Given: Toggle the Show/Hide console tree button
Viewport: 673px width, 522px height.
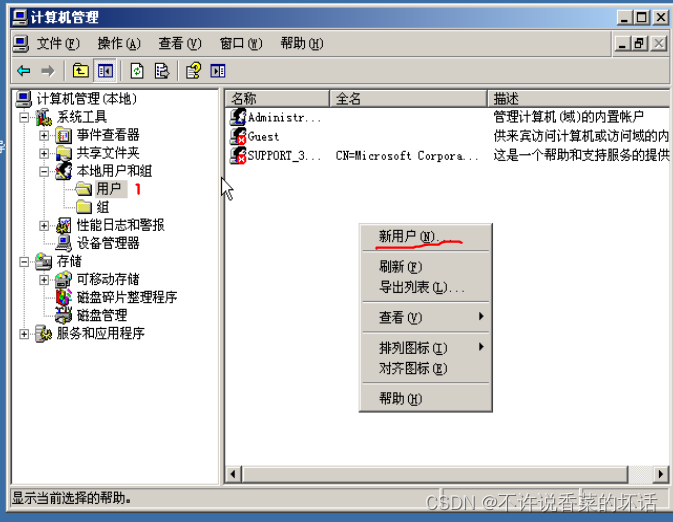Looking at the screenshot, I should [105, 70].
